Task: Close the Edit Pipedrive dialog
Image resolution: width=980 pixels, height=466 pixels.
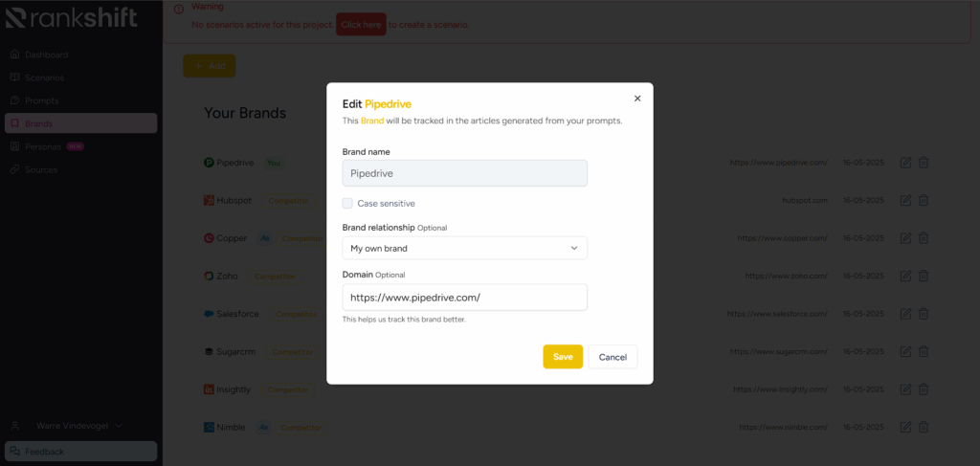Action: [x=637, y=99]
